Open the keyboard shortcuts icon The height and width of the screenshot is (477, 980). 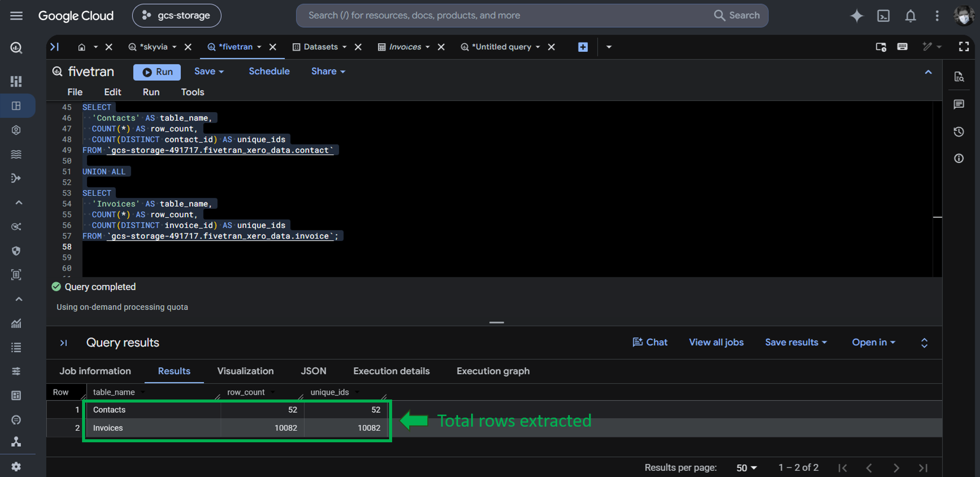click(902, 47)
